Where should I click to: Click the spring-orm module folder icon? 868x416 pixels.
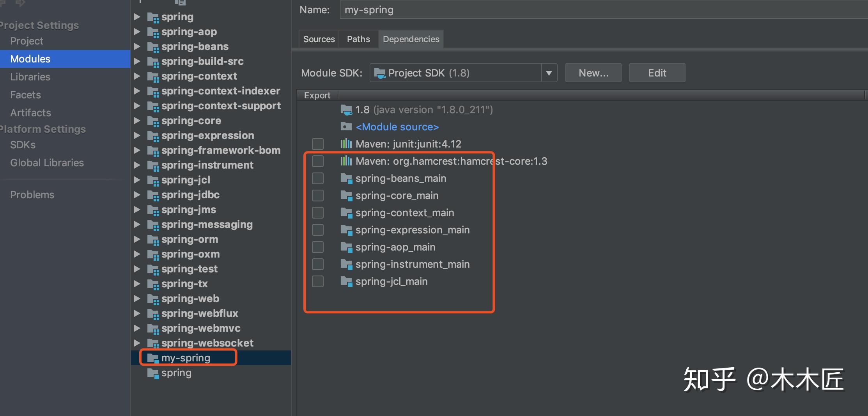click(153, 240)
